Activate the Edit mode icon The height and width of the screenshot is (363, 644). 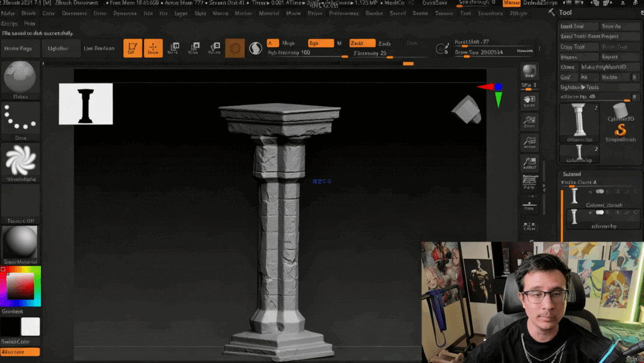pos(132,47)
